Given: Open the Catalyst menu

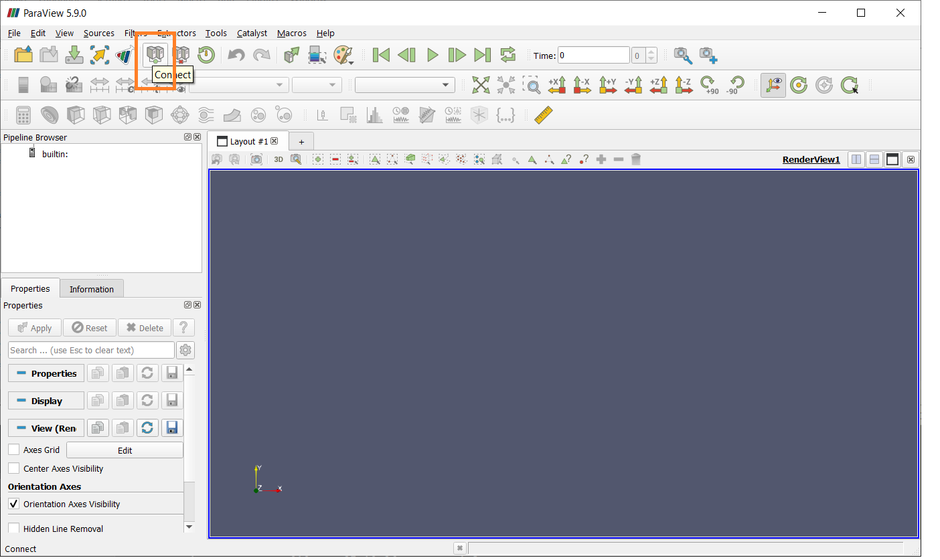Looking at the screenshot, I should click(x=252, y=33).
